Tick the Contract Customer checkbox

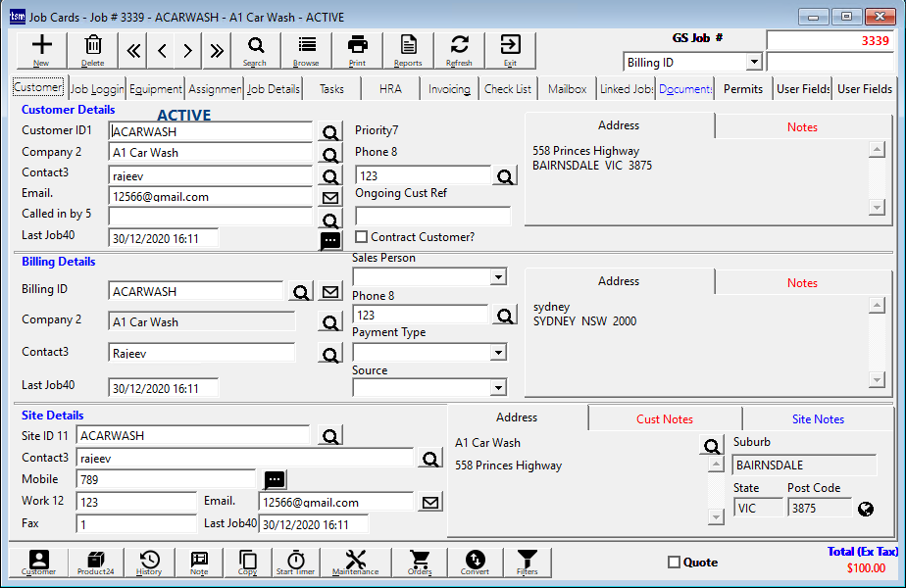[362, 237]
